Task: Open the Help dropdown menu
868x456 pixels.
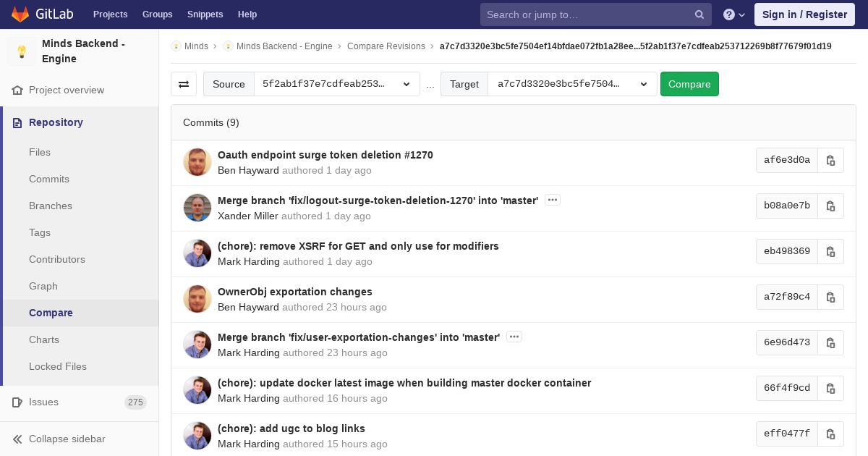Action: click(x=734, y=14)
